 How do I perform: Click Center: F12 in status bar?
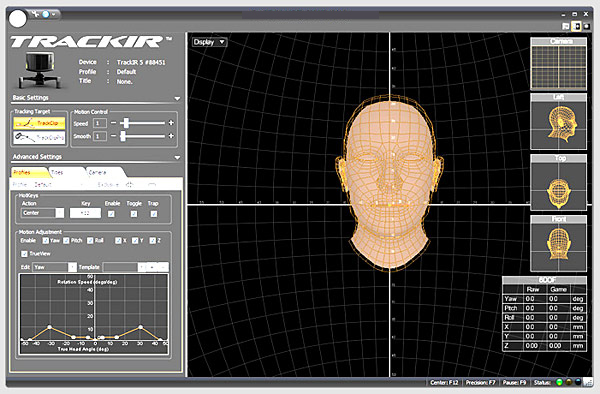[x=444, y=383]
